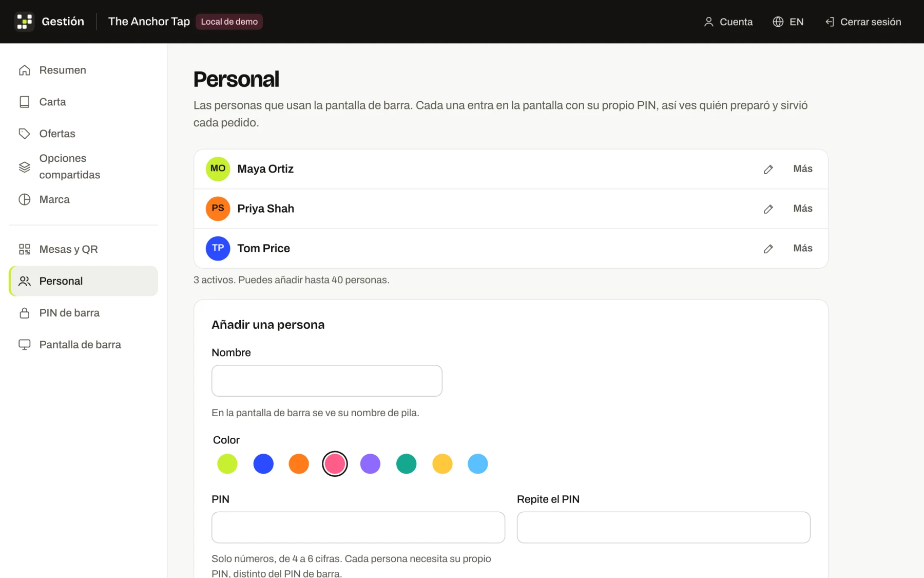Select the lime green color swatch
Screen dimensions: 924x578
coord(227,464)
